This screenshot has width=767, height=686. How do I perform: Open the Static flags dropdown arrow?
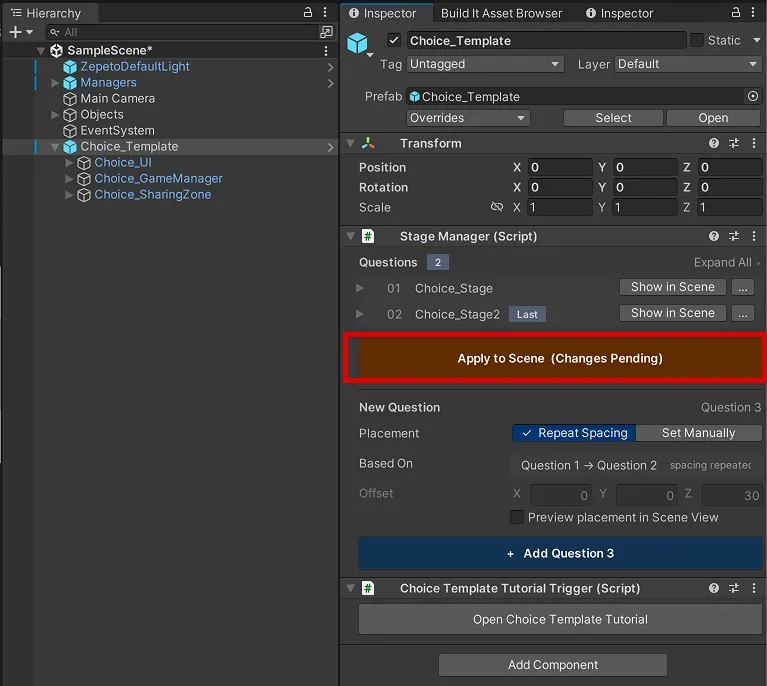click(756, 40)
